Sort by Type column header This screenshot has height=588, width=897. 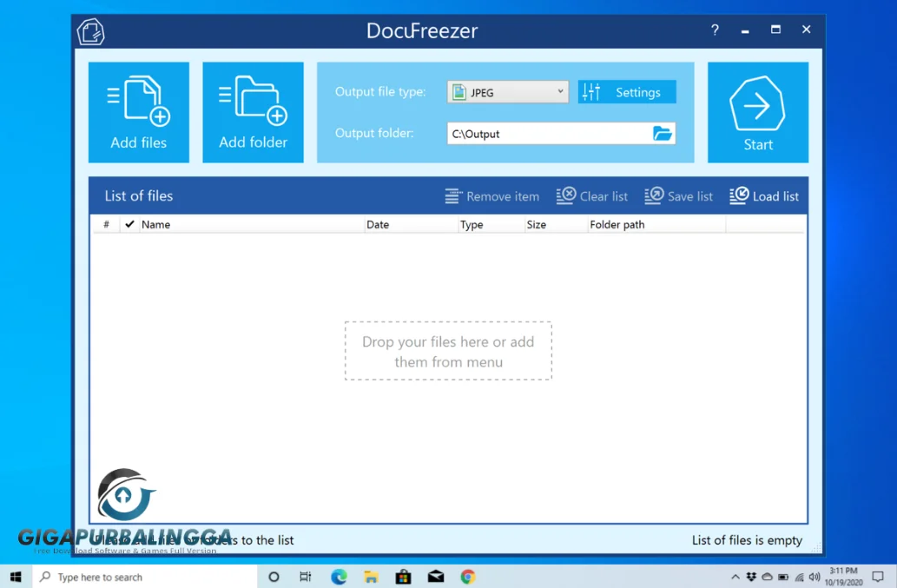coord(491,224)
